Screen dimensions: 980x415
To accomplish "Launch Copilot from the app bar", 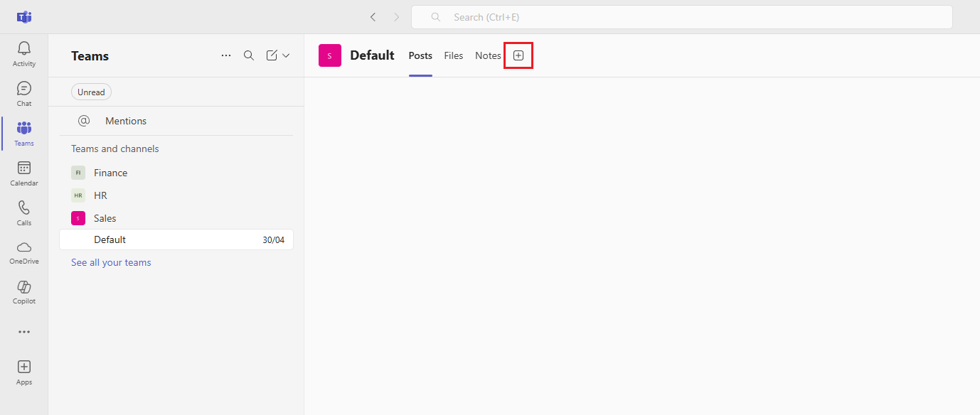I will click(24, 292).
